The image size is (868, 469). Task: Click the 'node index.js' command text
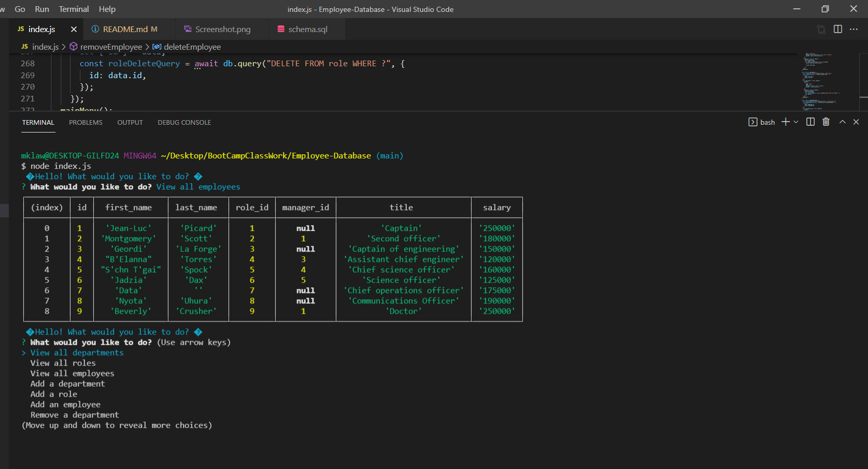61,166
